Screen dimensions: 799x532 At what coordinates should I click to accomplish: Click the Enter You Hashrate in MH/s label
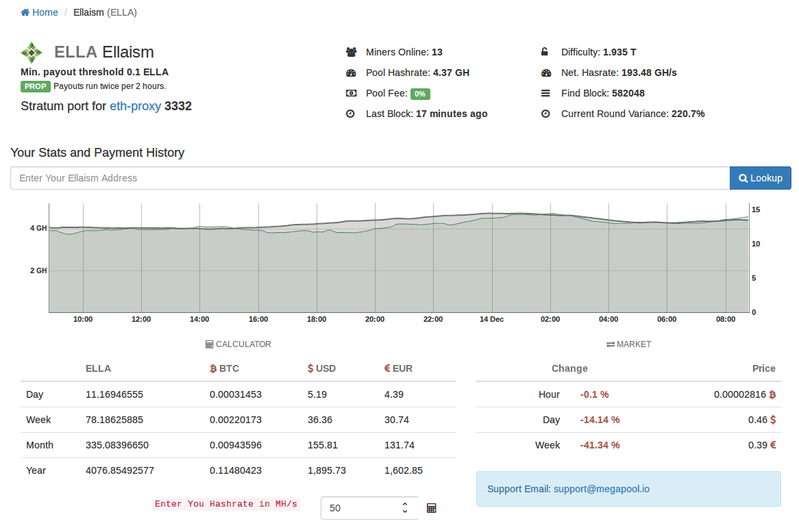[x=225, y=504]
